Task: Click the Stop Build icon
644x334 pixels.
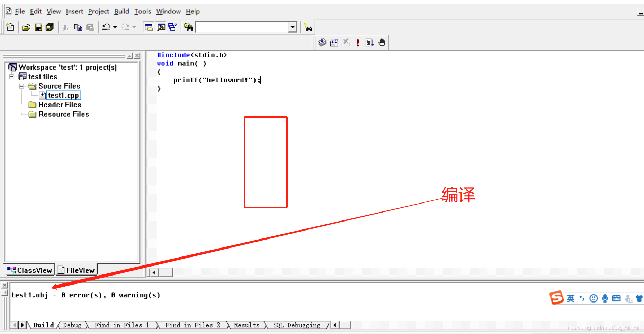Action: [x=346, y=43]
